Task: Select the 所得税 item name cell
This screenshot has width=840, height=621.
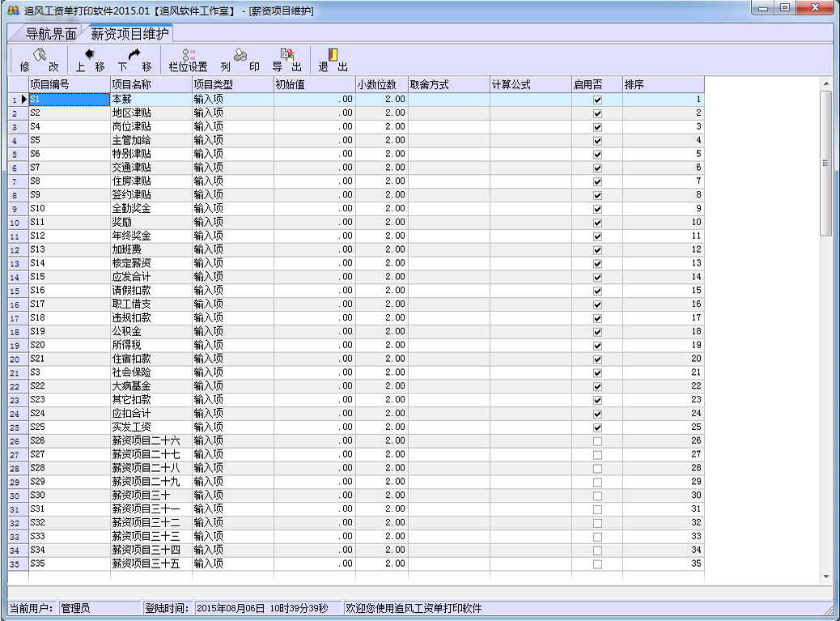Action: pos(151,345)
